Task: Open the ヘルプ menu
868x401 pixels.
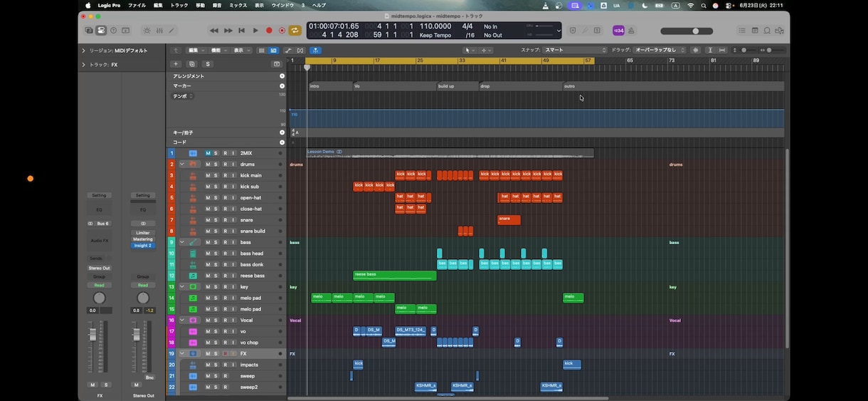Action: pyautogui.click(x=319, y=5)
